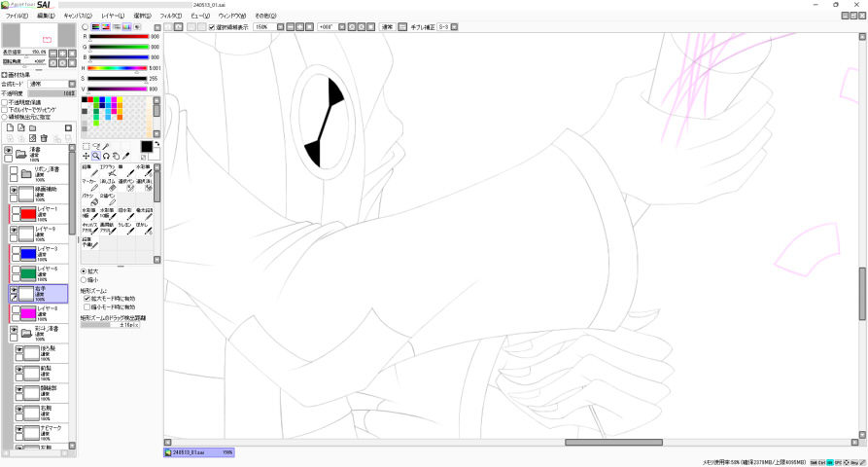The width and height of the screenshot is (868, 467).
Task: Open the File (ファイル) menu
Action: coord(17,17)
